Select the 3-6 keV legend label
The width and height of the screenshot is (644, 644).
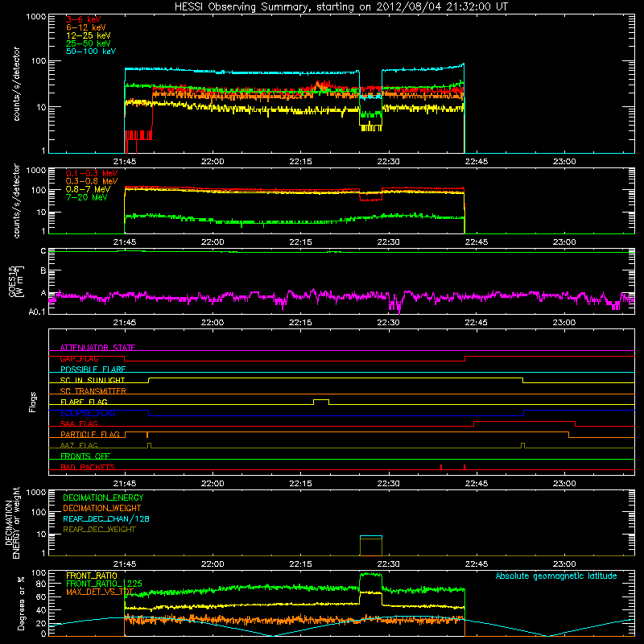point(84,19)
